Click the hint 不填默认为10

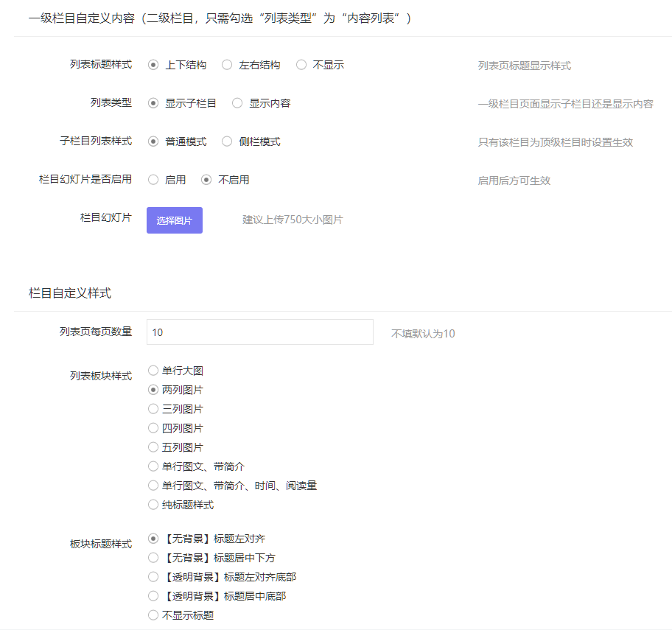(x=423, y=334)
